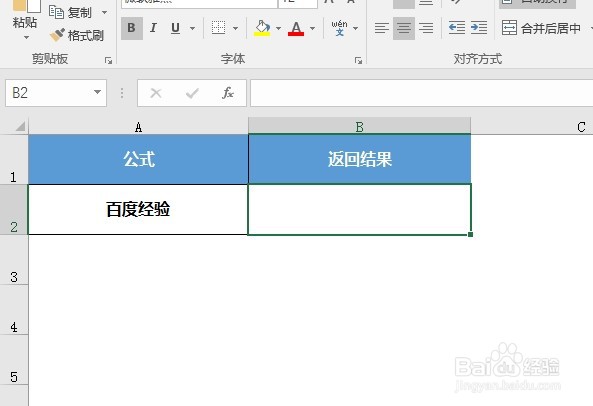Viewport: 593px width, 406px height.
Task: Open 剪贴板 dialog launcher
Action: coord(109,61)
